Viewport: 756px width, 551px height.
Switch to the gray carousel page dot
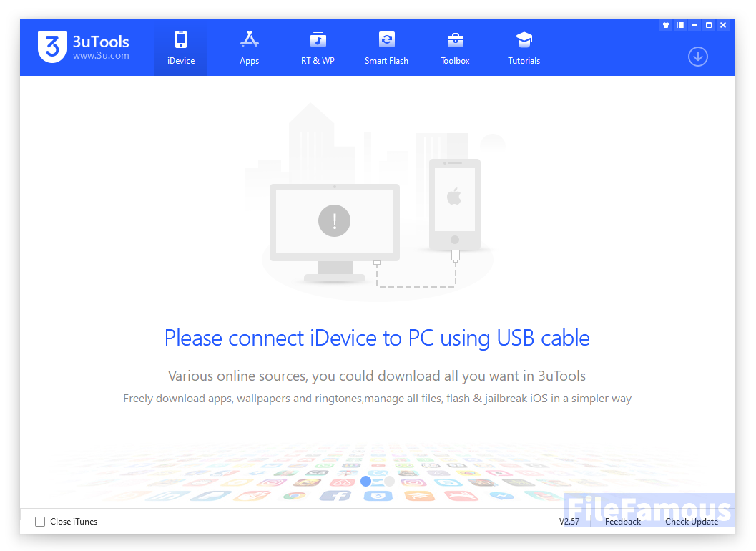(389, 481)
